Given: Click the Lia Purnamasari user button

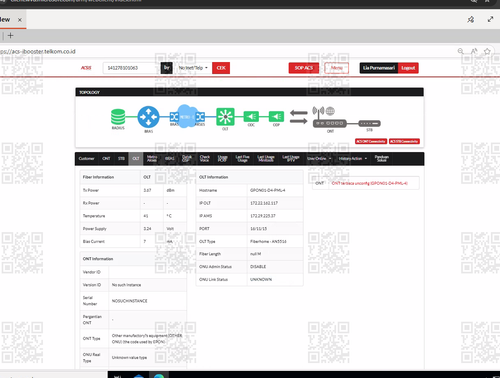Looking at the screenshot, I should 379,68.
